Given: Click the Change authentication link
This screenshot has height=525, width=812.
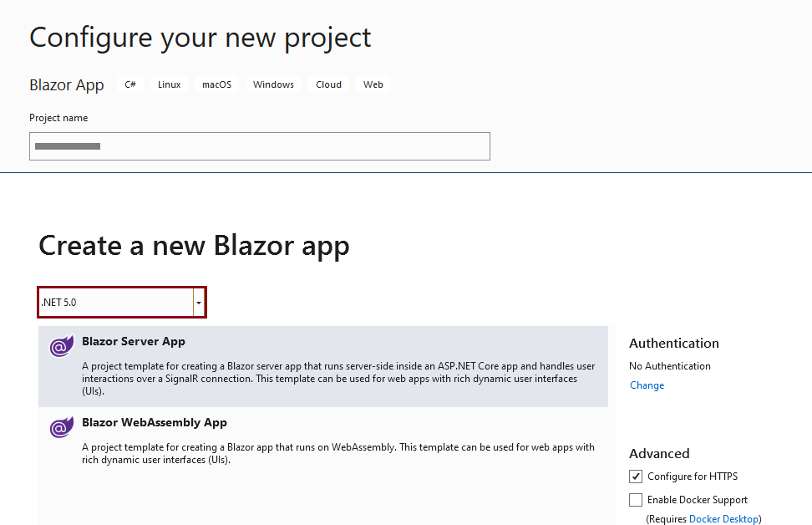Looking at the screenshot, I should coord(647,385).
